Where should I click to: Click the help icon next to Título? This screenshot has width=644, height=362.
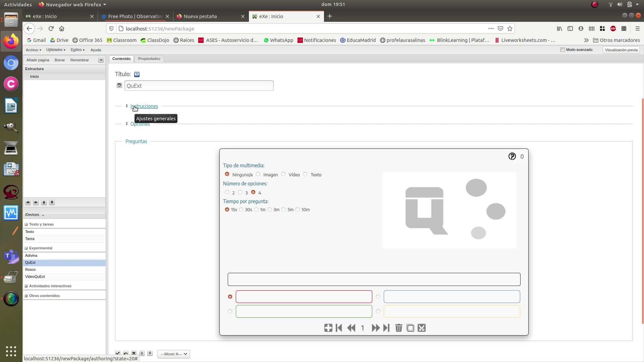point(137,74)
